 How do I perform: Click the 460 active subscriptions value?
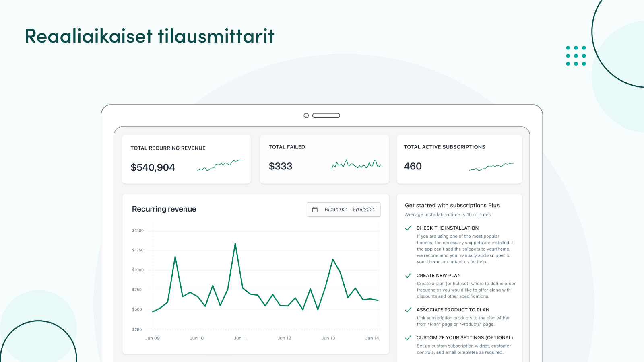click(413, 166)
